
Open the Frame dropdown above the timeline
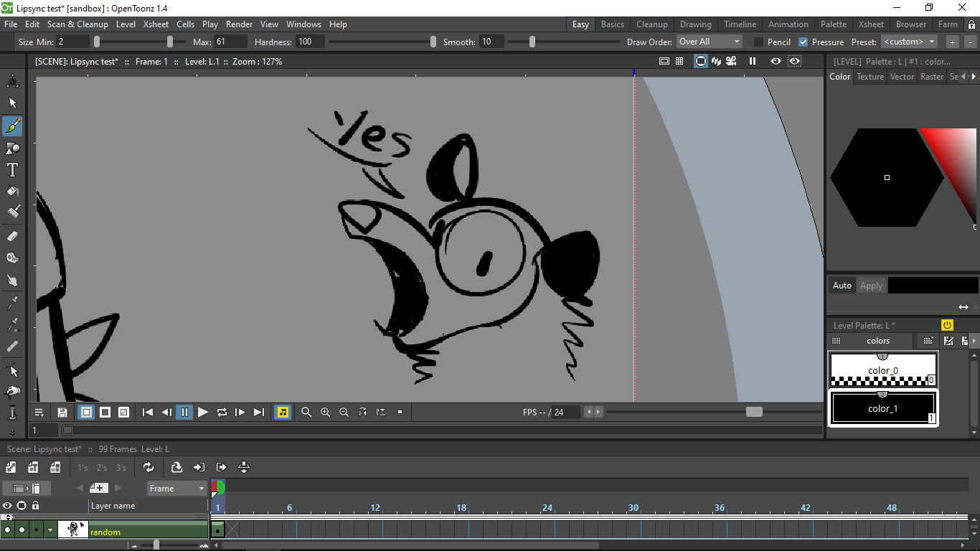coord(176,488)
